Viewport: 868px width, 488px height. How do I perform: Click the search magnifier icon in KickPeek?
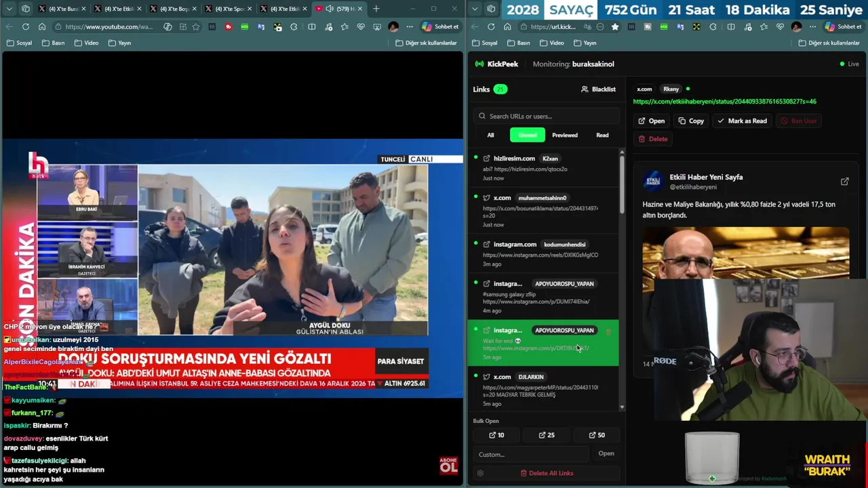pyautogui.click(x=482, y=116)
